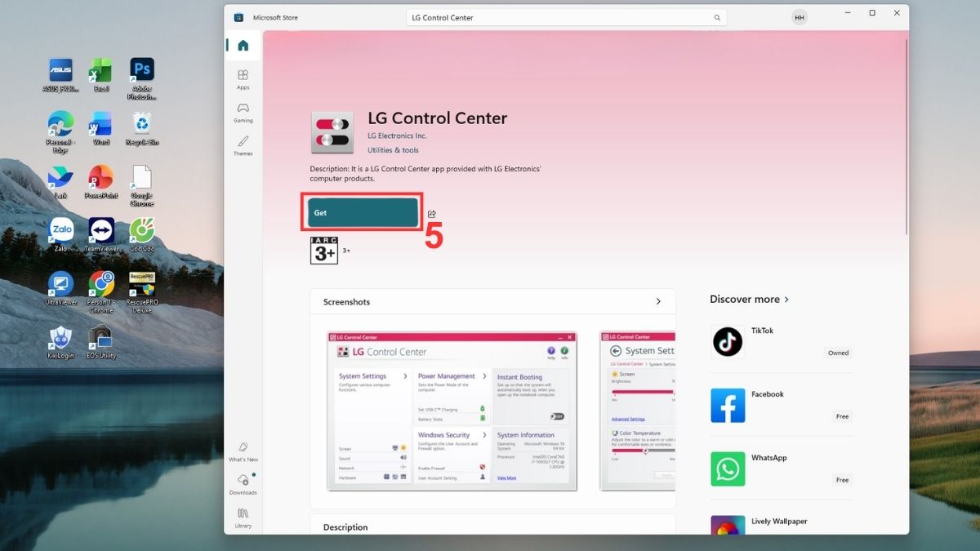Click the share icon beside Get

pyautogui.click(x=432, y=214)
